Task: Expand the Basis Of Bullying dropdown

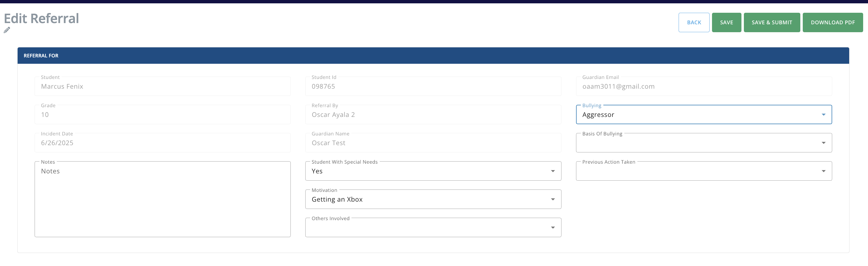Action: click(704, 143)
